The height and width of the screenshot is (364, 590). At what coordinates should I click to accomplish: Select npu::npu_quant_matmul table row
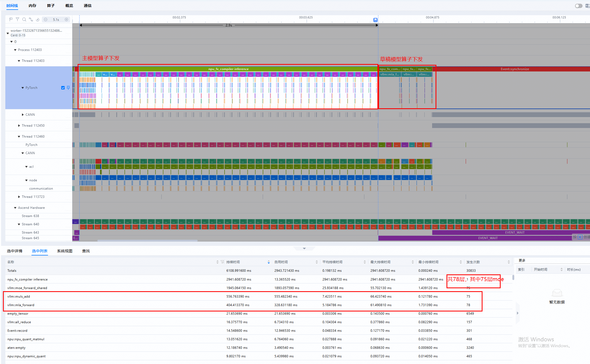point(259,339)
